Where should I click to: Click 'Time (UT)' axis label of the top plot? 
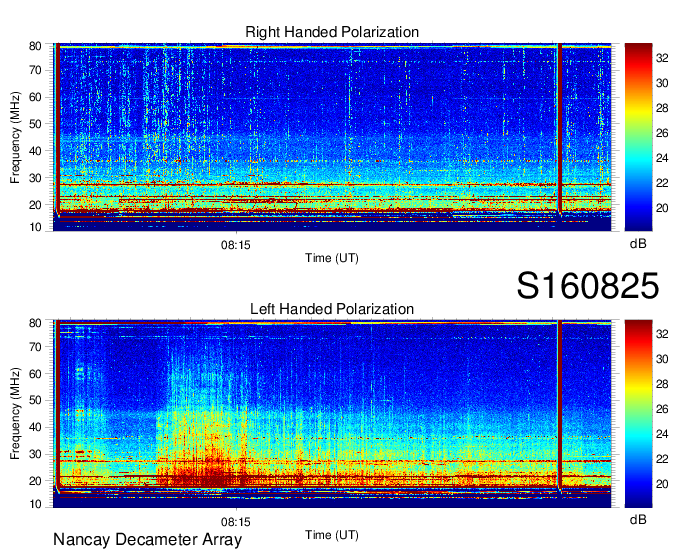[x=332, y=258]
